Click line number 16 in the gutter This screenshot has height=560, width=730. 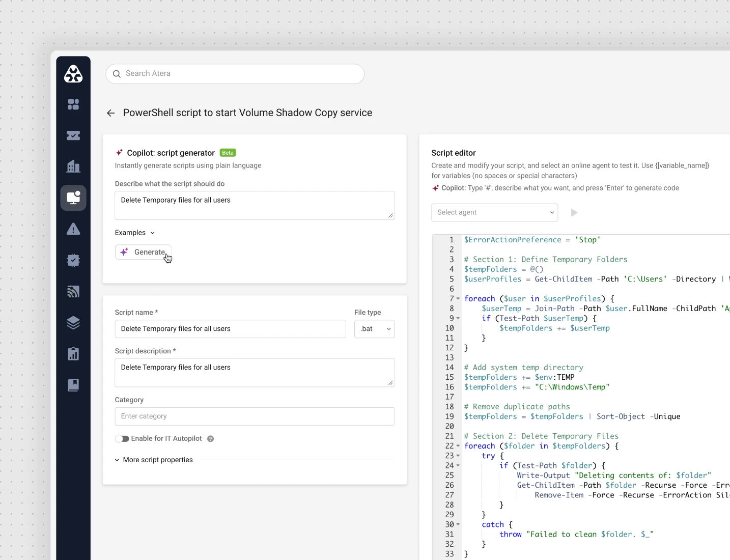pos(450,387)
